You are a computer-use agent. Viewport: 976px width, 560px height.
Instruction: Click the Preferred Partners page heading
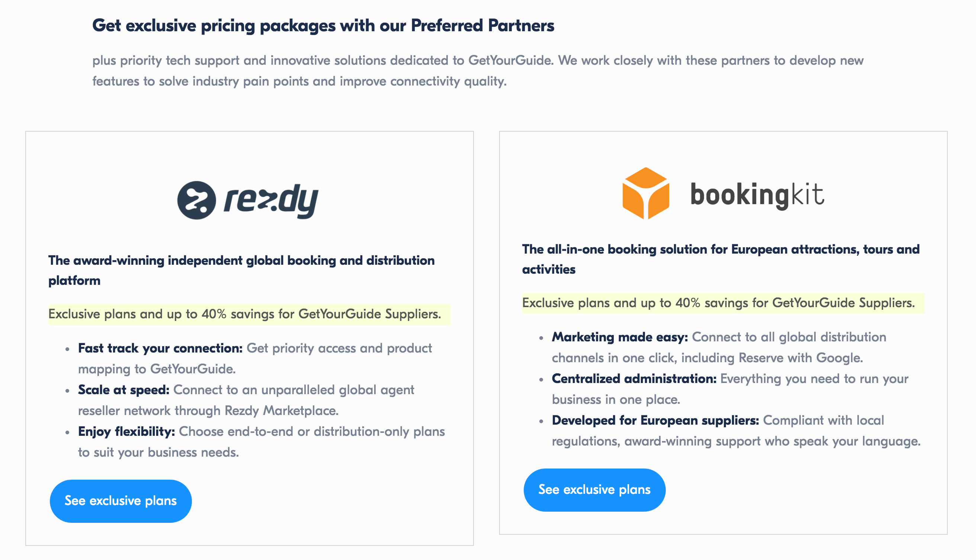[323, 26]
